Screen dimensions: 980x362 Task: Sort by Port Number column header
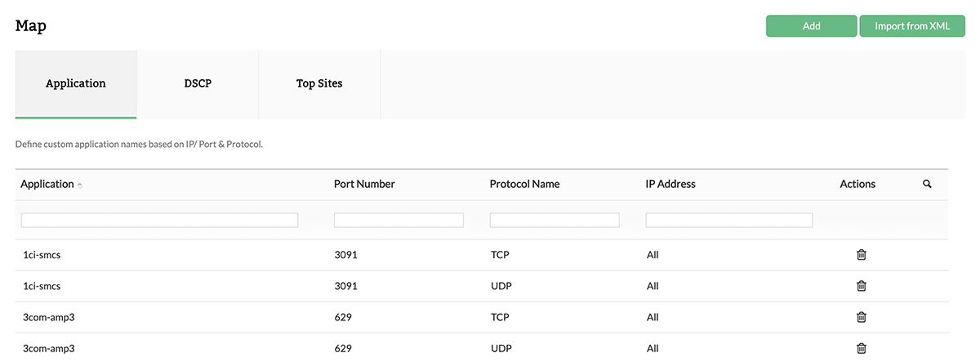(x=364, y=184)
